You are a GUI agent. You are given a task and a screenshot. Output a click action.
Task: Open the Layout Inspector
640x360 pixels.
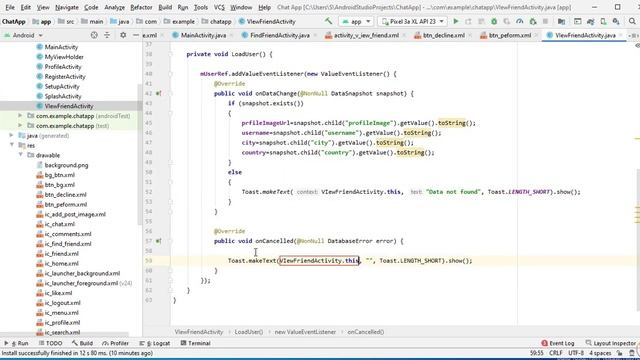pos(611,343)
